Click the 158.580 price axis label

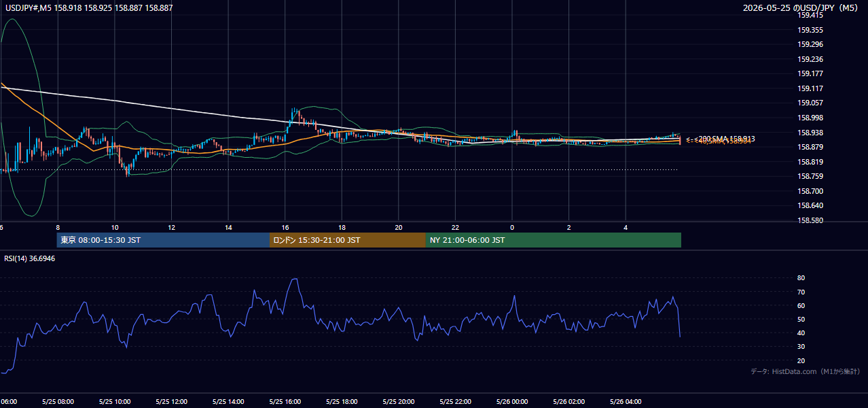(x=811, y=220)
